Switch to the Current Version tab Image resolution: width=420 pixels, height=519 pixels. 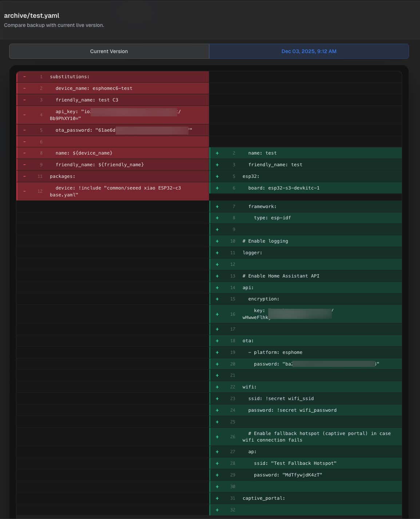[x=109, y=51]
